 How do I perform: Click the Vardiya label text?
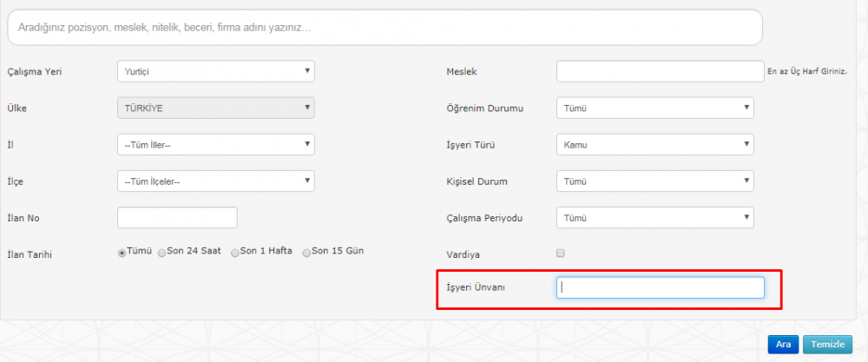(x=463, y=255)
